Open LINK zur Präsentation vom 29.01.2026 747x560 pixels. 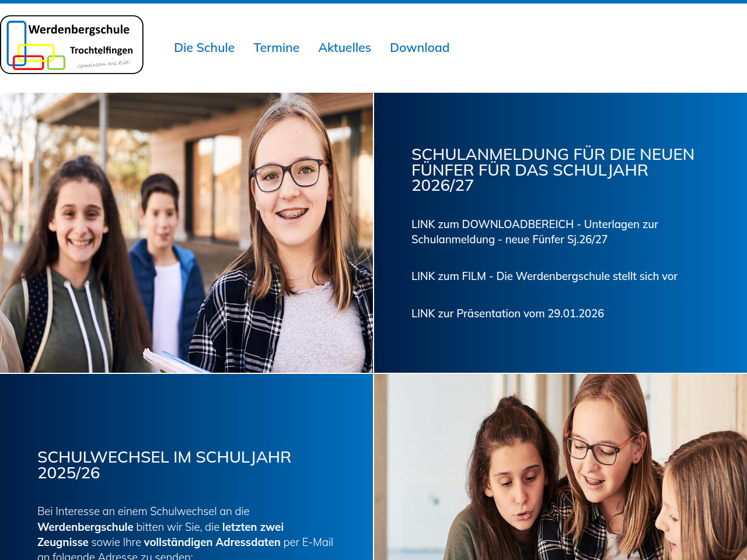508,313
